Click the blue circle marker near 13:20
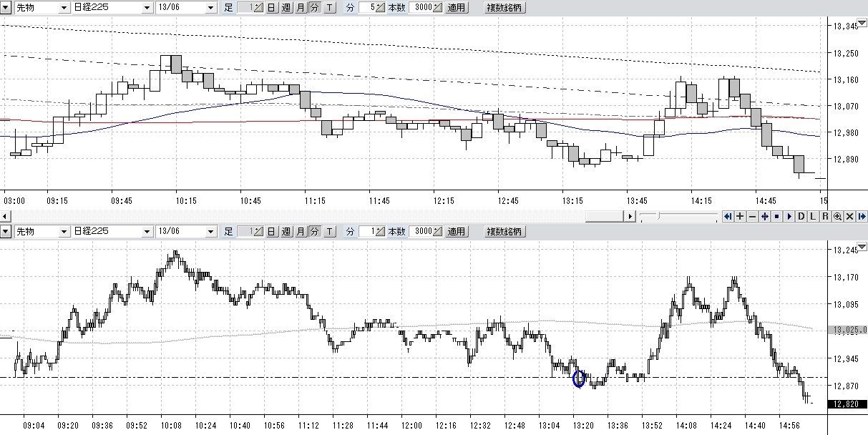 (x=579, y=379)
